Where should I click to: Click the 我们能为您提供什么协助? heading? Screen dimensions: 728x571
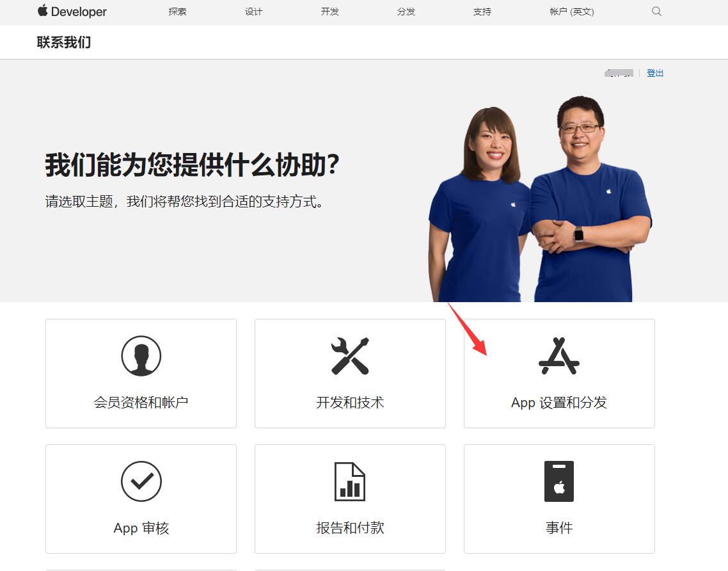(192, 165)
